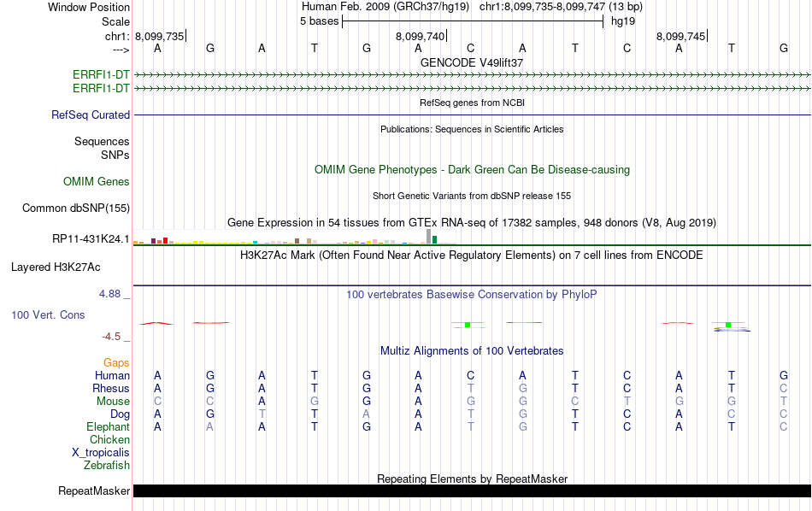The image size is (812, 511).
Task: Open Repeating Elements by RepeatMasker title
Action: click(x=472, y=479)
